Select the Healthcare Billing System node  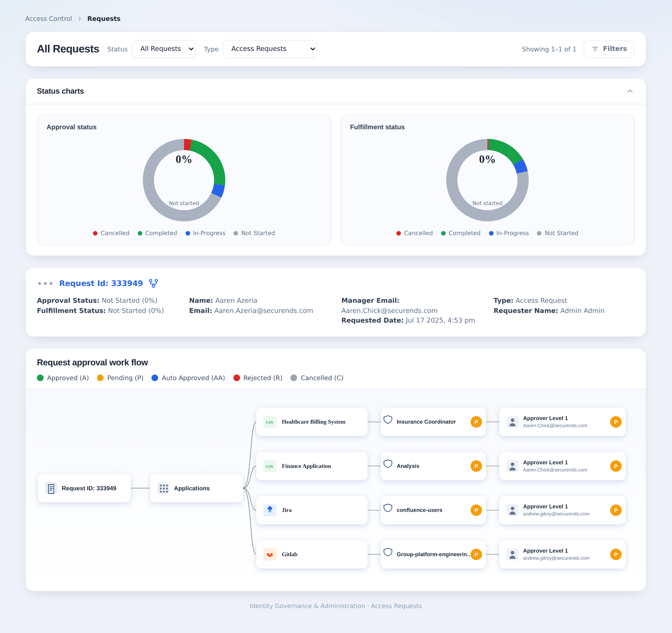point(312,422)
